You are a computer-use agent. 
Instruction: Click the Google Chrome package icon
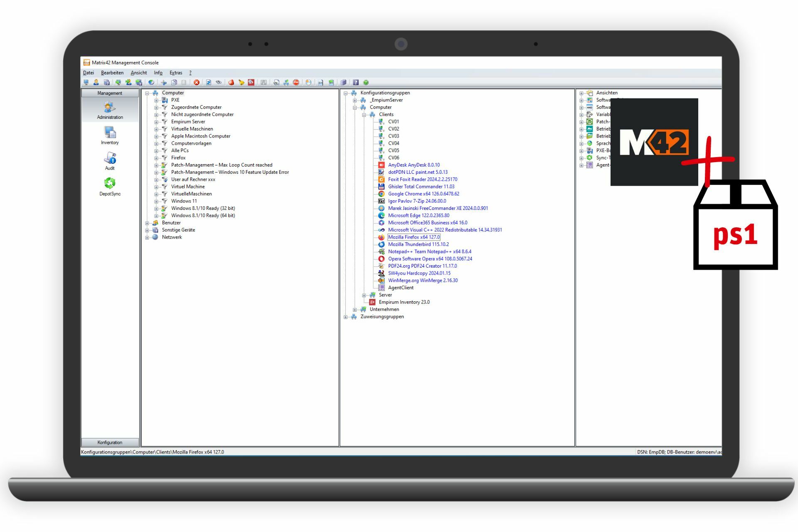pos(381,194)
